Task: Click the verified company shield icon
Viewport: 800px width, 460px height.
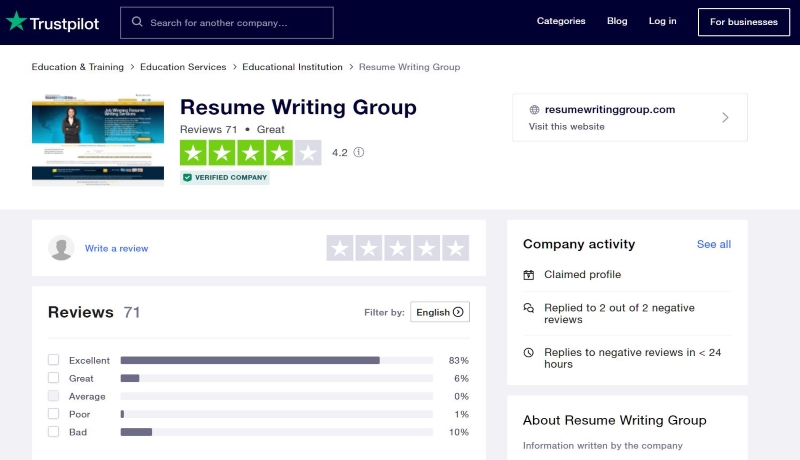Action: (187, 177)
